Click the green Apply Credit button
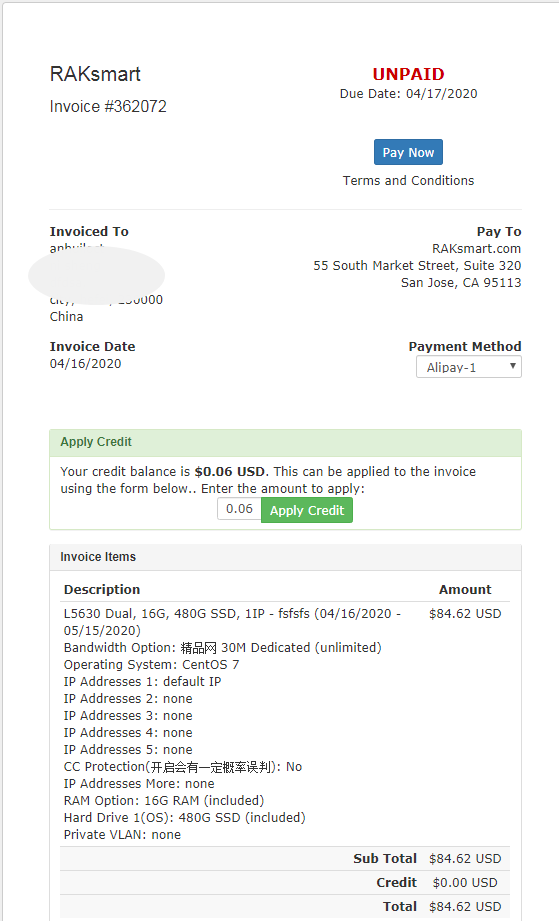559x921 pixels. click(307, 510)
